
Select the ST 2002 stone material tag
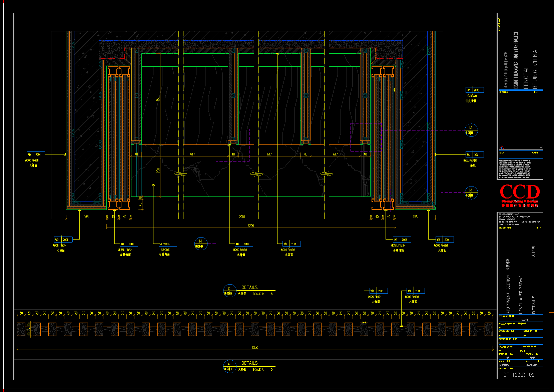[167, 244]
